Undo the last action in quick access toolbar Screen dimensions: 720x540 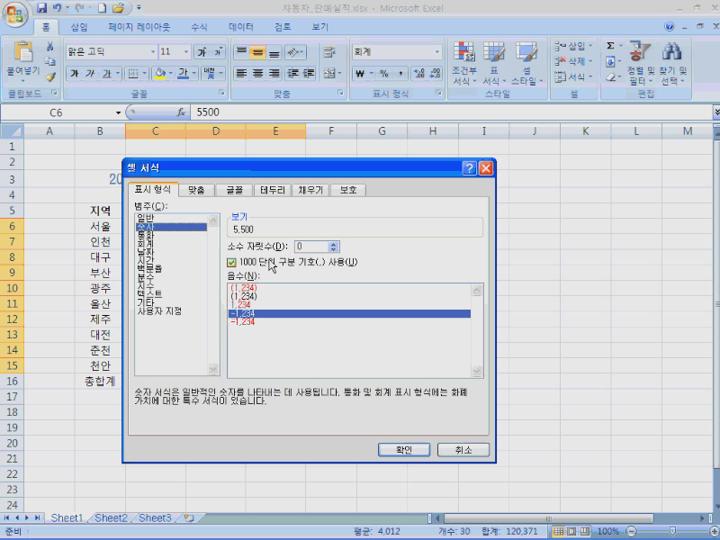click(57, 8)
